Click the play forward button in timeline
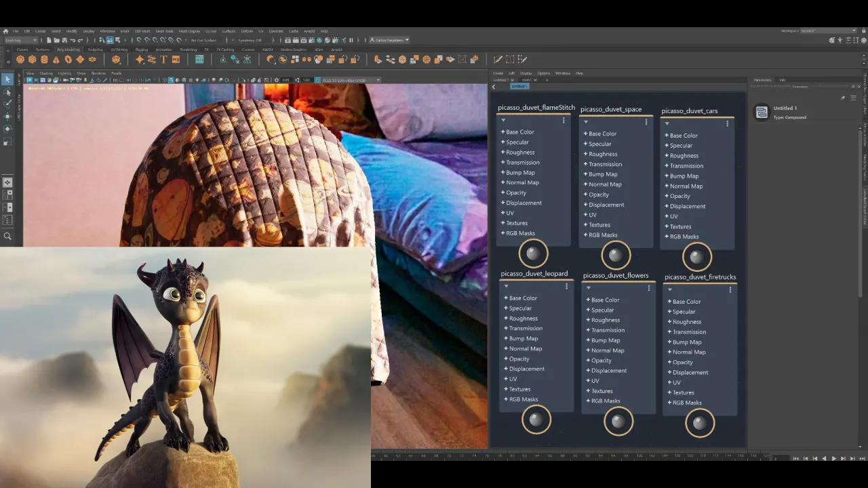The image size is (868, 488). [834, 459]
